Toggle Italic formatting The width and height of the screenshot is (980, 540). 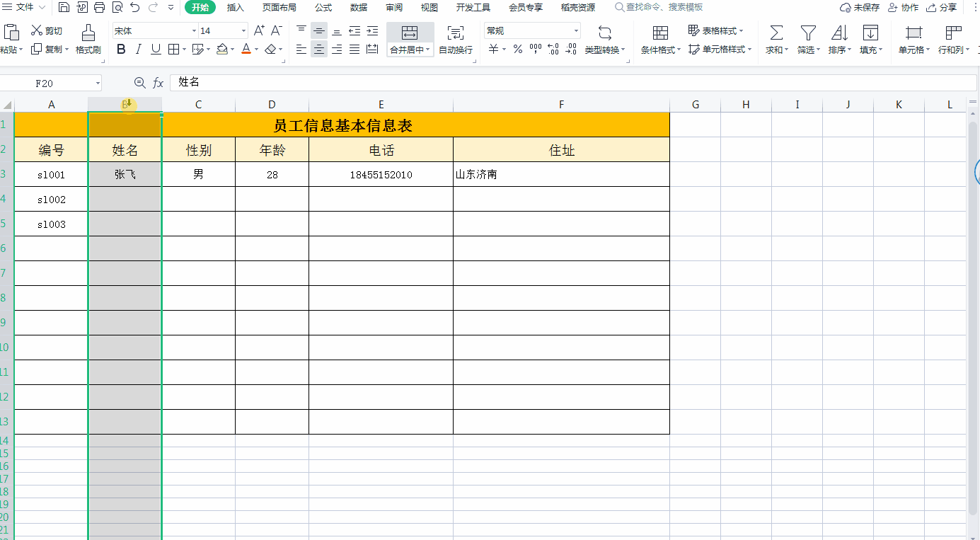[x=139, y=50]
